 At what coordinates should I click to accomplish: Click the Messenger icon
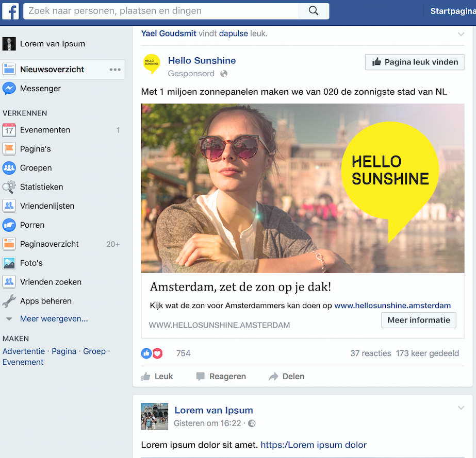click(9, 89)
